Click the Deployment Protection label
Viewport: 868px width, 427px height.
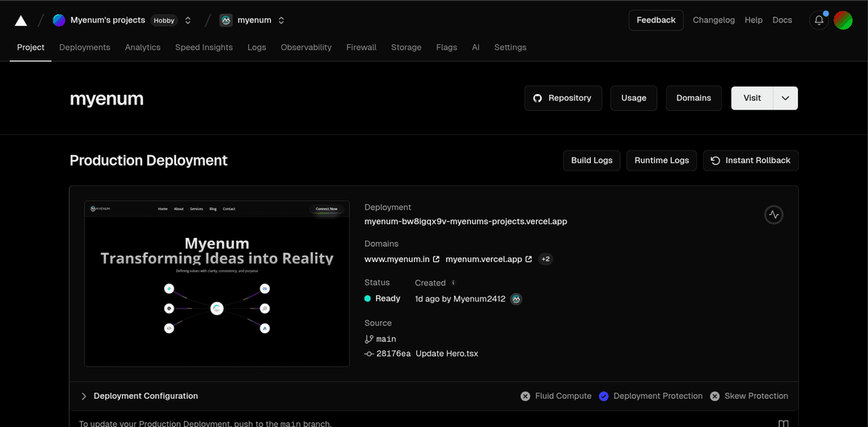point(657,396)
